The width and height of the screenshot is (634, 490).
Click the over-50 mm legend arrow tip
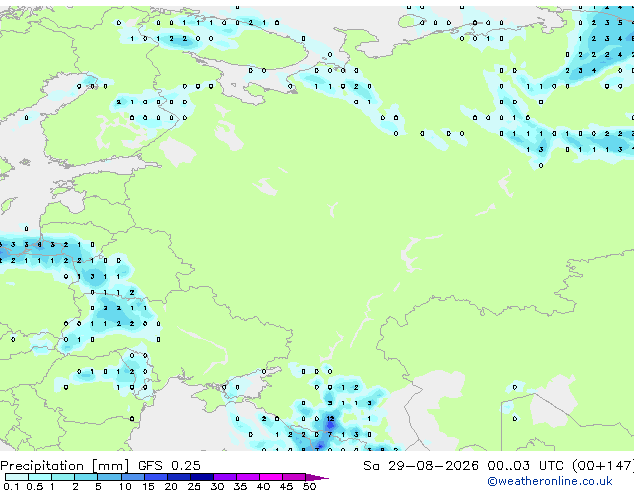point(317,477)
